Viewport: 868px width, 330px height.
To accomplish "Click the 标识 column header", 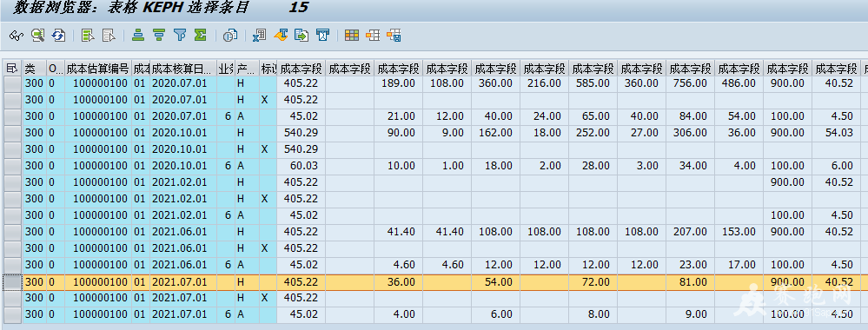I will tap(268, 69).
